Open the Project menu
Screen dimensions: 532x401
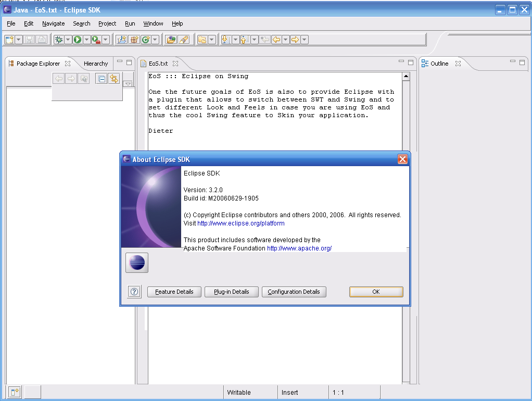(107, 23)
